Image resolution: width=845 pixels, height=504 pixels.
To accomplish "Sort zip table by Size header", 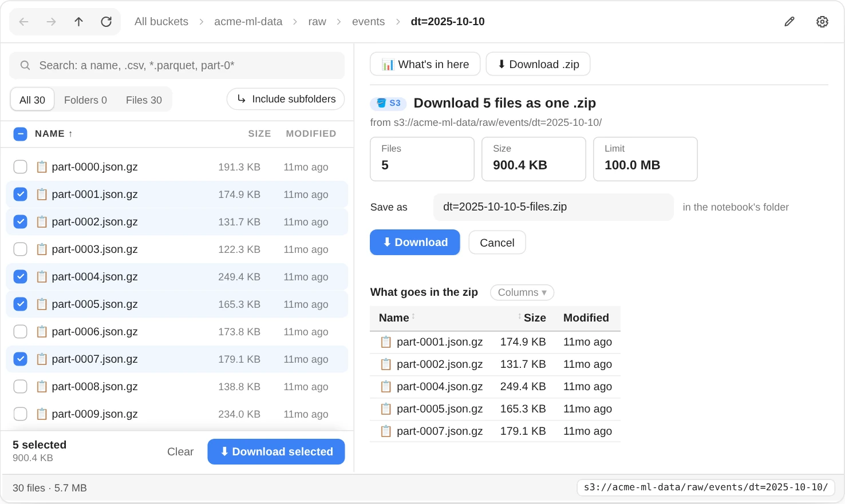I will pos(532,318).
